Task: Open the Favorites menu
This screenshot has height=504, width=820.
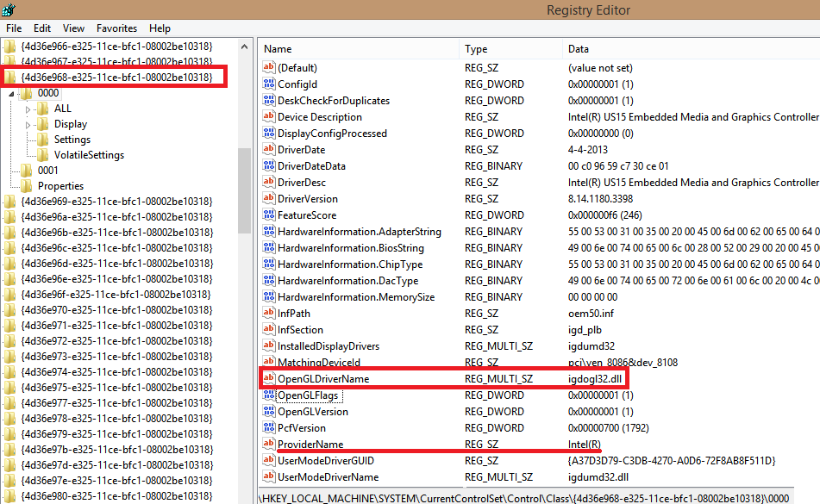Action: [116, 28]
